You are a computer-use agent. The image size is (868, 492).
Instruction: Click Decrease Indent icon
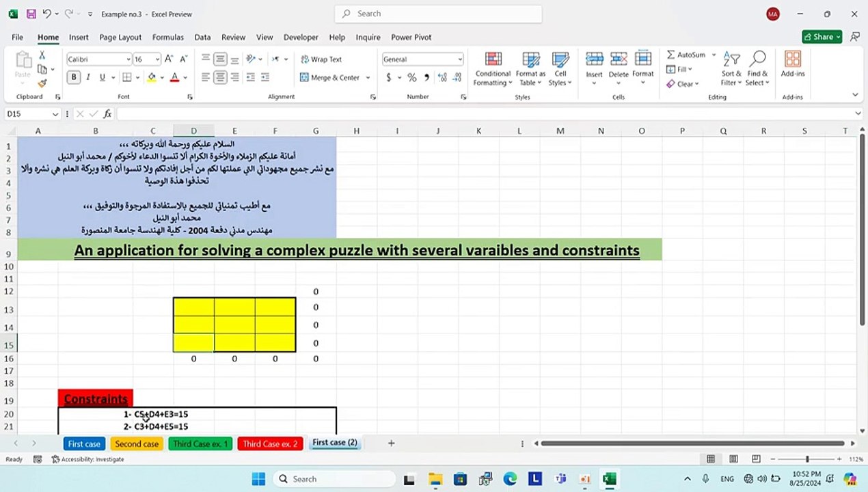click(x=251, y=78)
